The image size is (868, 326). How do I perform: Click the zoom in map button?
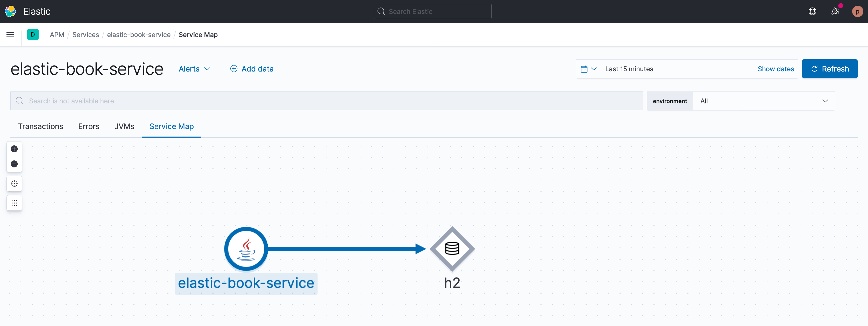coord(14,149)
